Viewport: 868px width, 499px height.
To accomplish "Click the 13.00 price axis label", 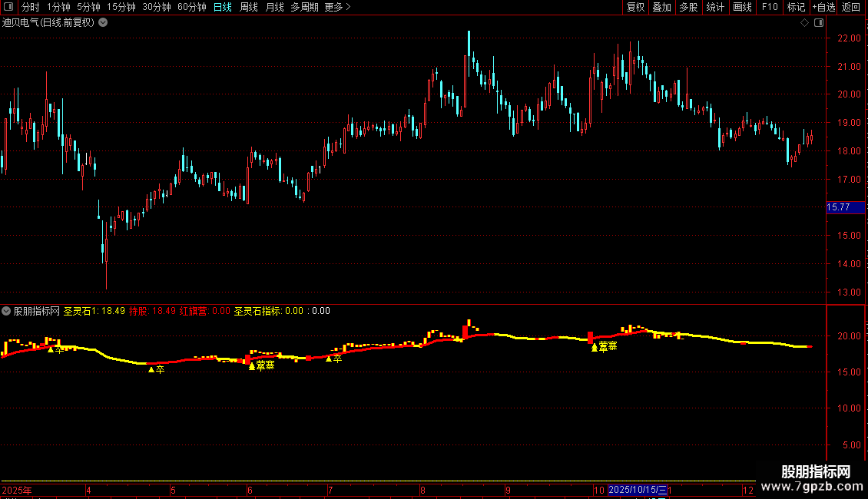I will [849, 292].
